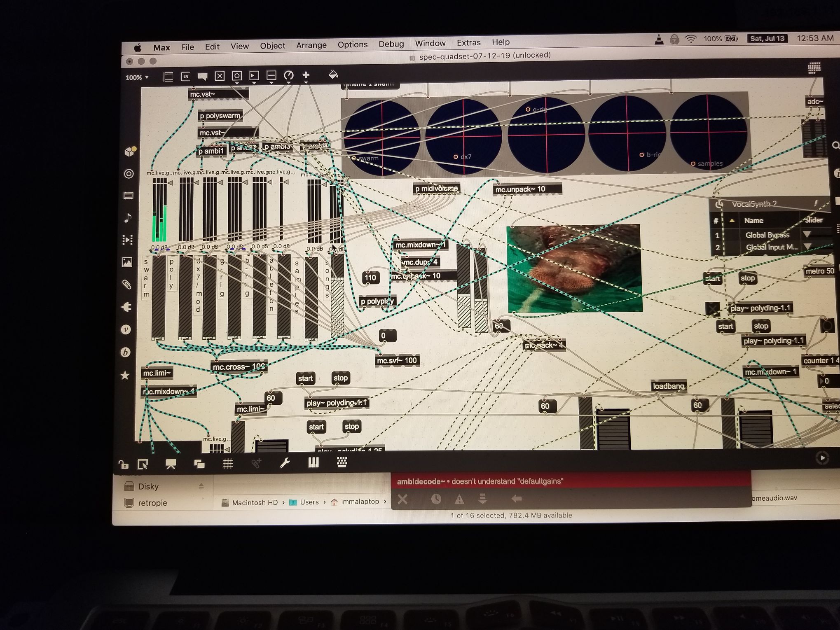840x630 pixels.
Task: Click the mc.svf~ 100 object
Action: 397,361
